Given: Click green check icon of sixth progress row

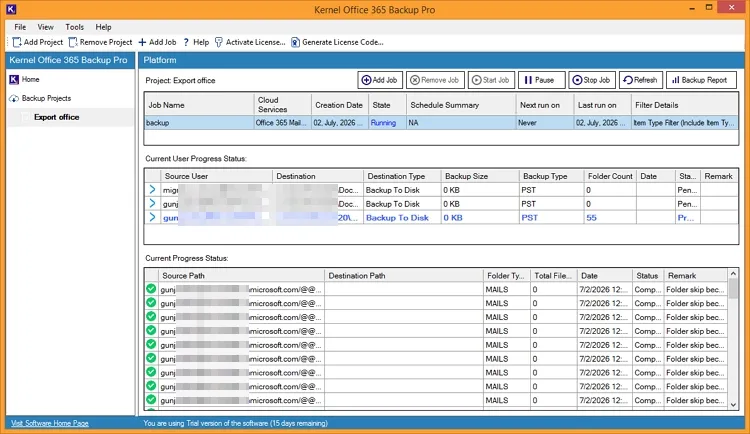Looking at the screenshot, I should (x=151, y=358).
